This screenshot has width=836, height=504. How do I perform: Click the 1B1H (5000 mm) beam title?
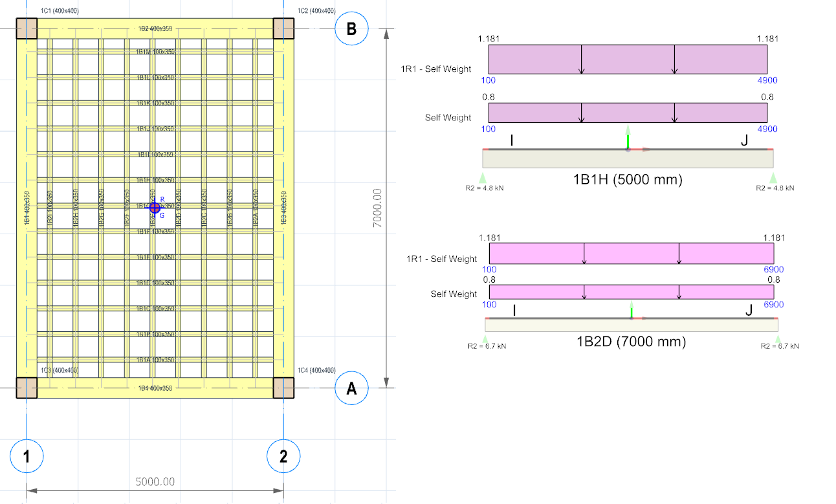(628, 181)
